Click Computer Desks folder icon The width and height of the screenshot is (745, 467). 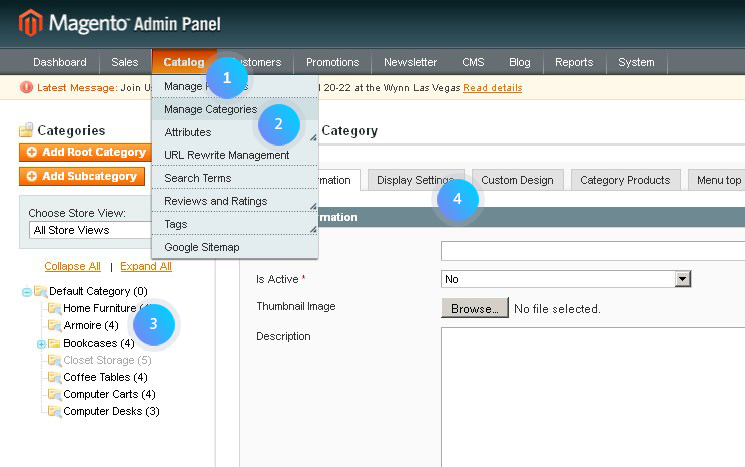click(55, 411)
